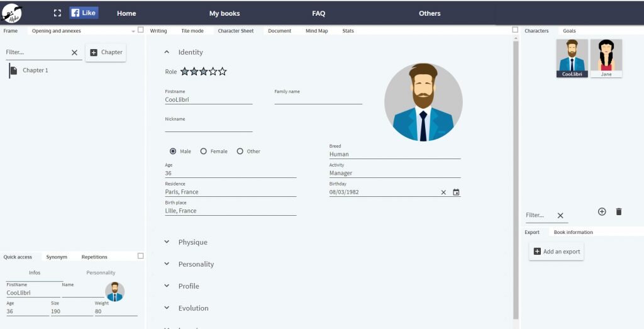The width and height of the screenshot is (644, 329).
Task: Set Role rating to four stars
Action: [213, 72]
